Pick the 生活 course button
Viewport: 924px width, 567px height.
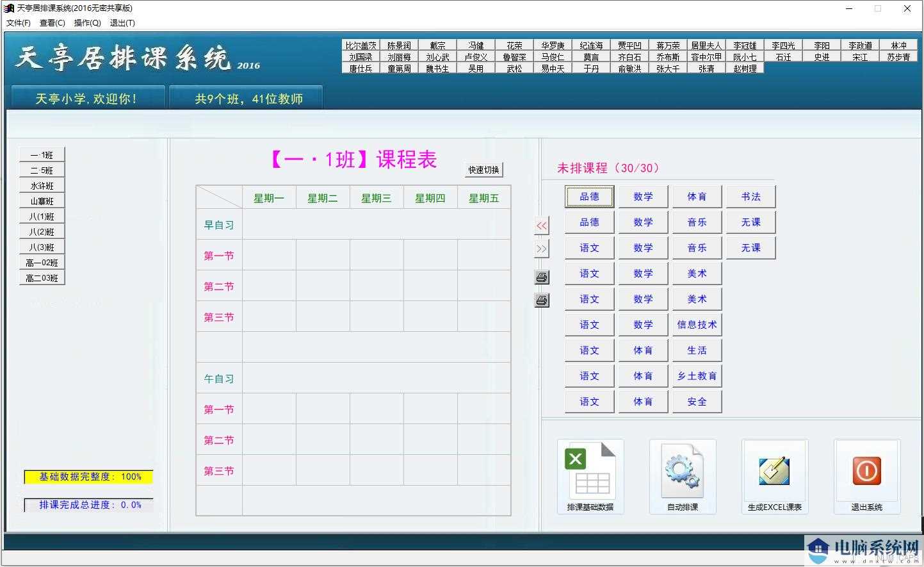click(x=697, y=350)
